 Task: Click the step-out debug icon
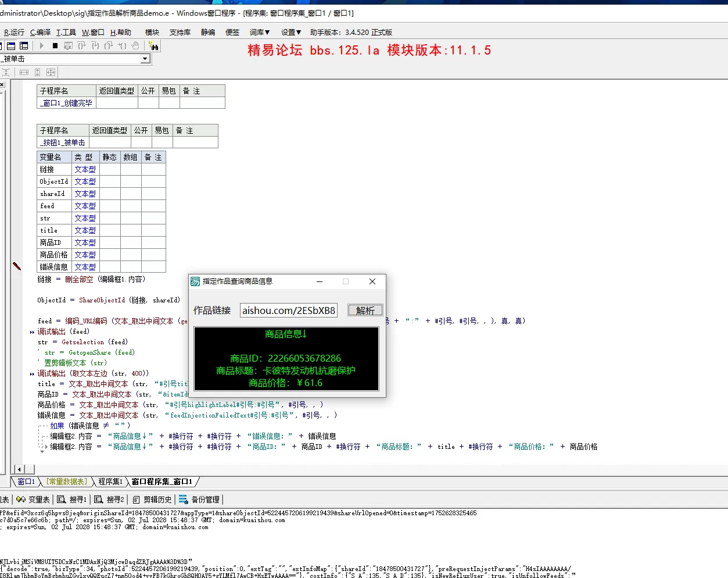(x=108, y=45)
